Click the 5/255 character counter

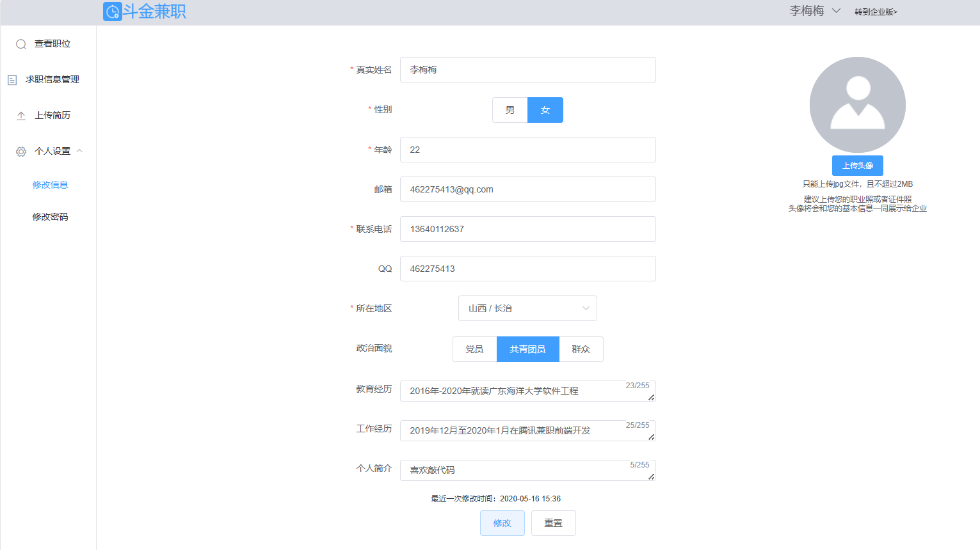(639, 465)
